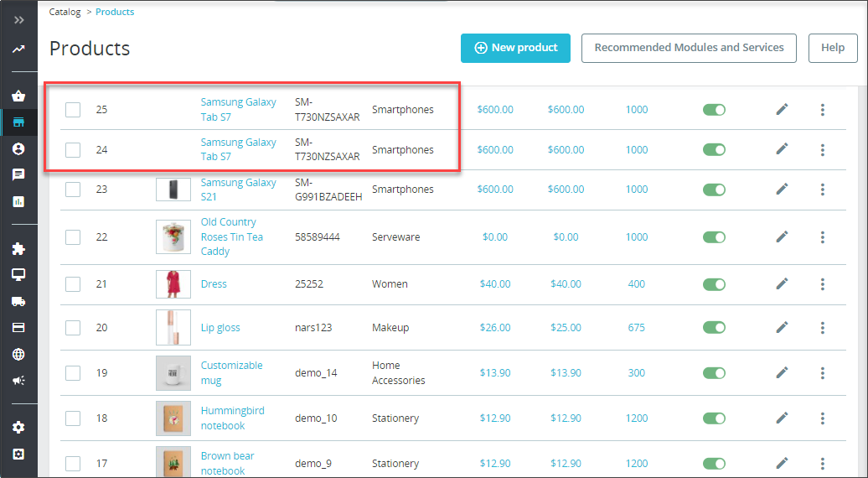868x478 pixels.
Task: Click the Help button
Action: click(833, 48)
